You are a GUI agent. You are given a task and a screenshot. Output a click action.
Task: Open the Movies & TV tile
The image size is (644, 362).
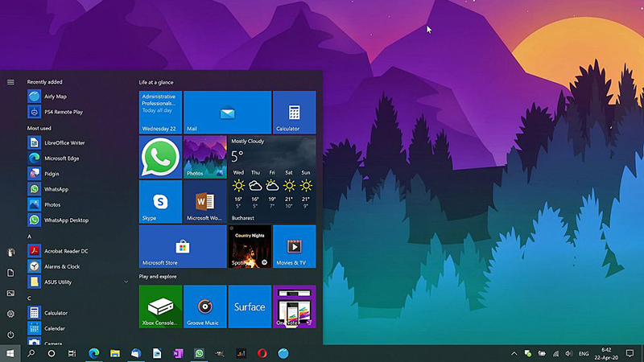click(x=295, y=247)
